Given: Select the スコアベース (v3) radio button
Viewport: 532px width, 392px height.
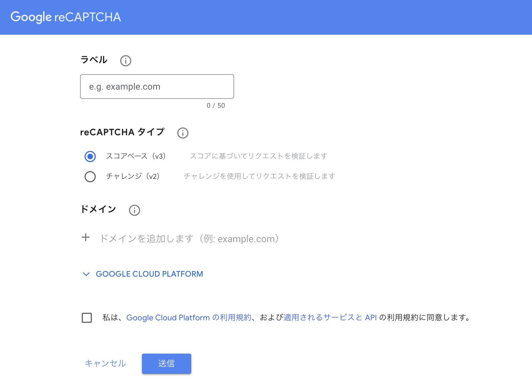Looking at the screenshot, I should (x=90, y=156).
